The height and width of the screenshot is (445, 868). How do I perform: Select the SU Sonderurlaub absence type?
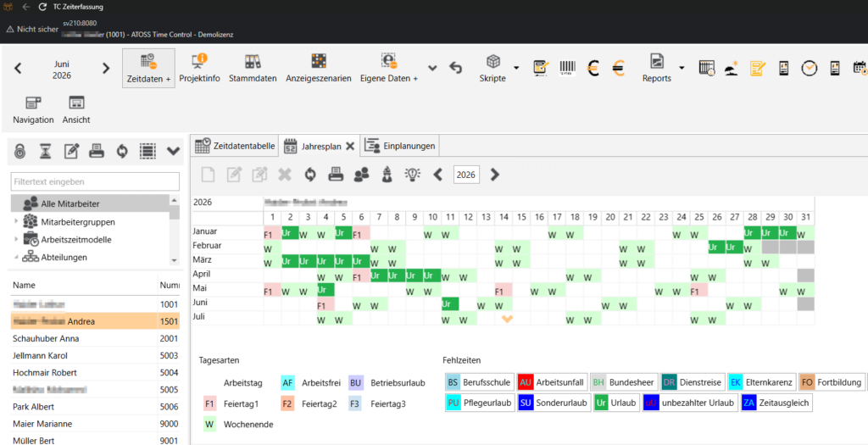554,403
